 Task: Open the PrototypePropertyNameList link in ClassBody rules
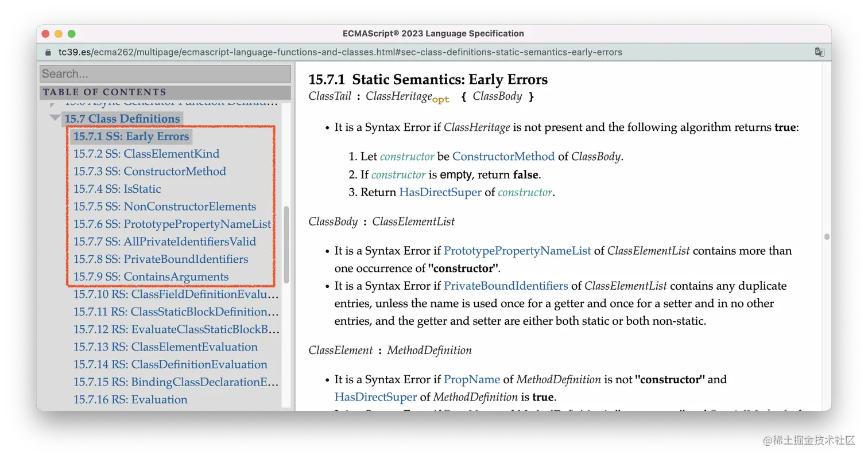point(517,251)
